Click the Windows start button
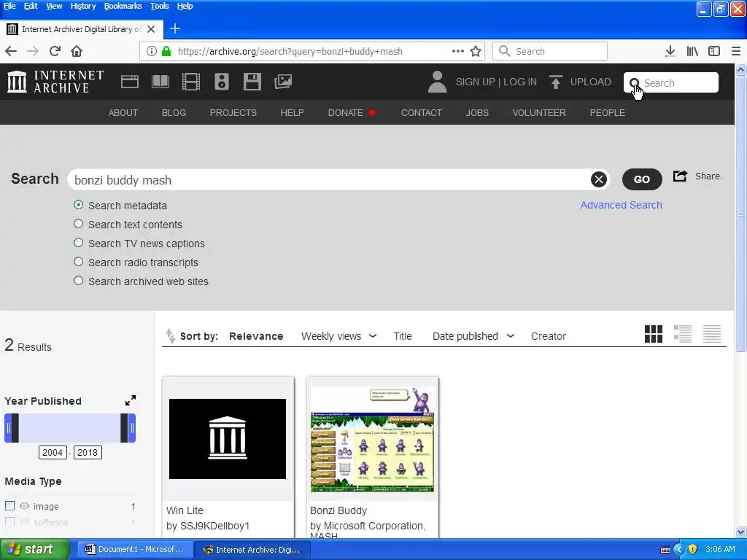747x560 pixels. click(x=34, y=550)
